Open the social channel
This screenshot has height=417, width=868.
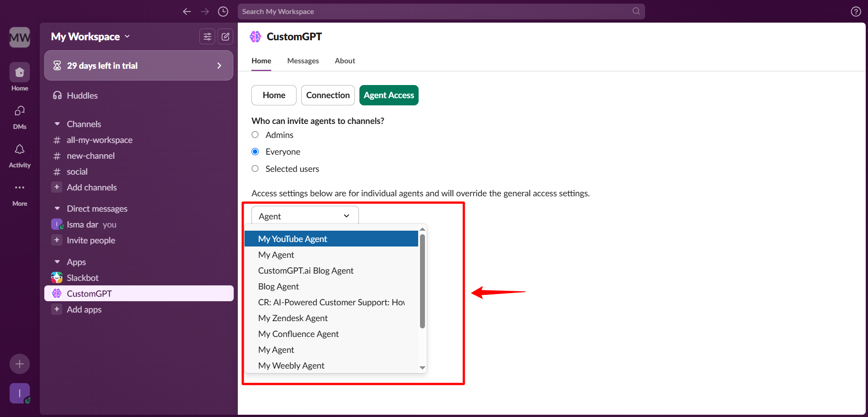(139, 172)
